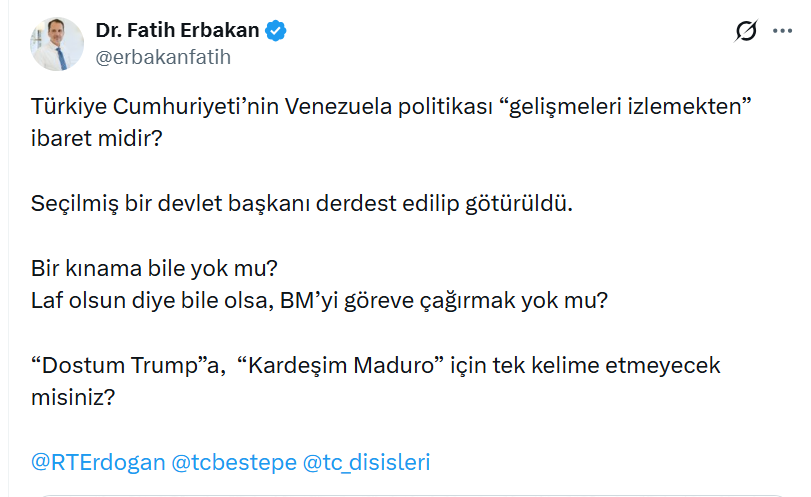Open the @RTErdogan mention
811x497 pixels.
[x=97, y=462]
